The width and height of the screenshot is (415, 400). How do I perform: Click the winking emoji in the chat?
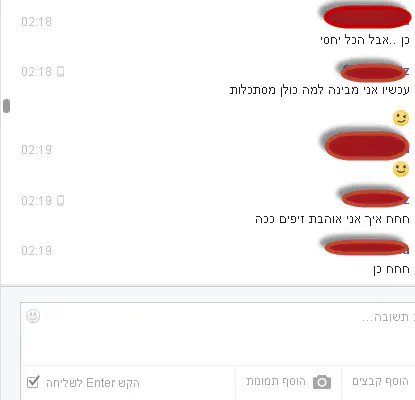pyautogui.click(x=401, y=118)
